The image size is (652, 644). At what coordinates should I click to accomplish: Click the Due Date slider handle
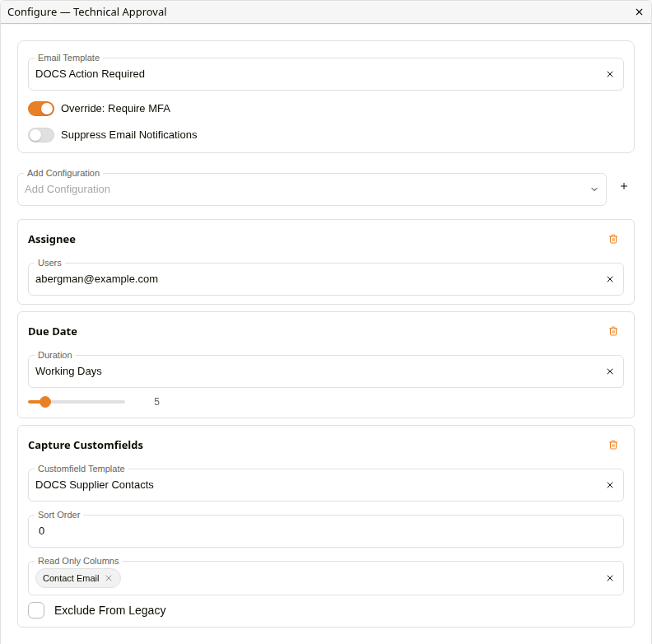pos(45,402)
